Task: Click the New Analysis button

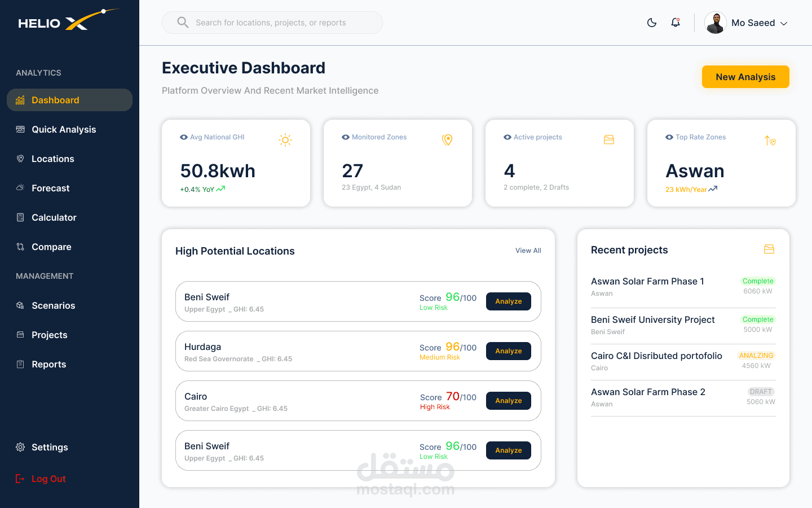Action: click(x=745, y=76)
